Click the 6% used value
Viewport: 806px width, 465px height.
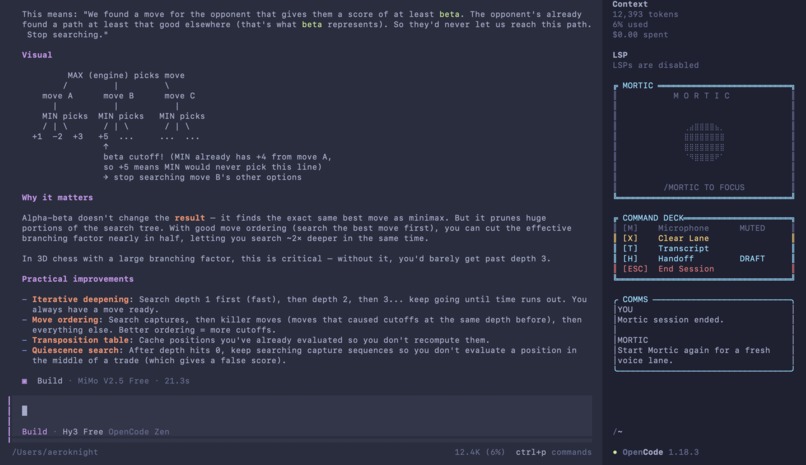click(630, 25)
